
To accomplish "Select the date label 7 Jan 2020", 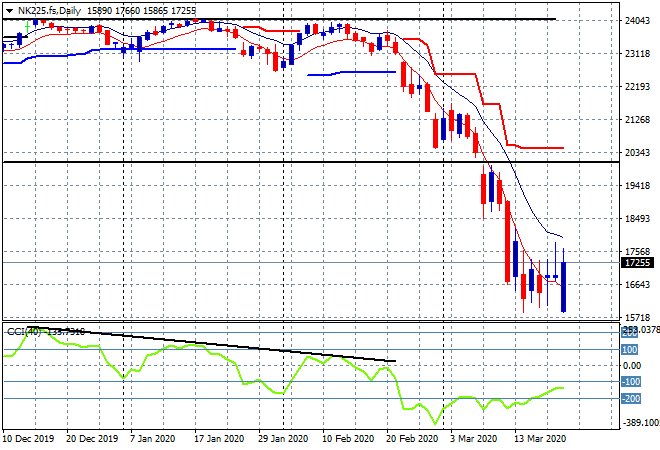I will pyautogui.click(x=152, y=439).
